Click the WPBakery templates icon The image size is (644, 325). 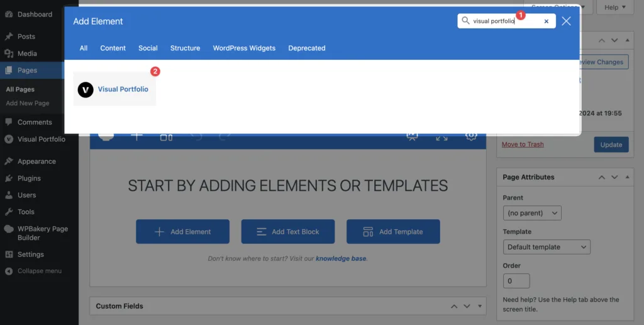click(166, 137)
